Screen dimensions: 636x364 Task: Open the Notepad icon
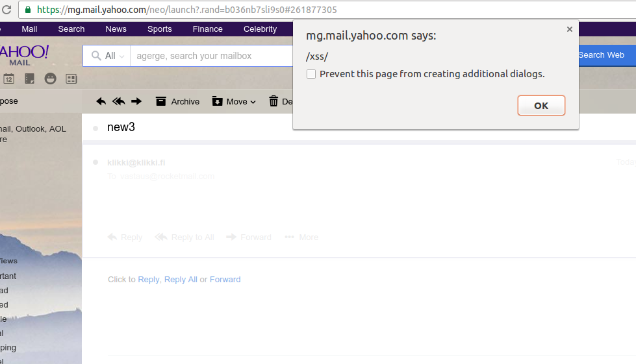[x=29, y=79]
